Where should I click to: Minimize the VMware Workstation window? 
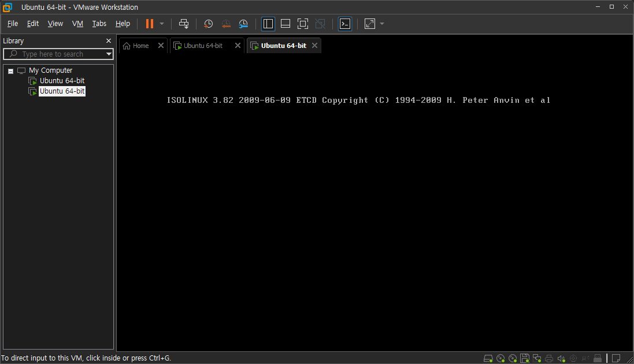click(x=598, y=7)
